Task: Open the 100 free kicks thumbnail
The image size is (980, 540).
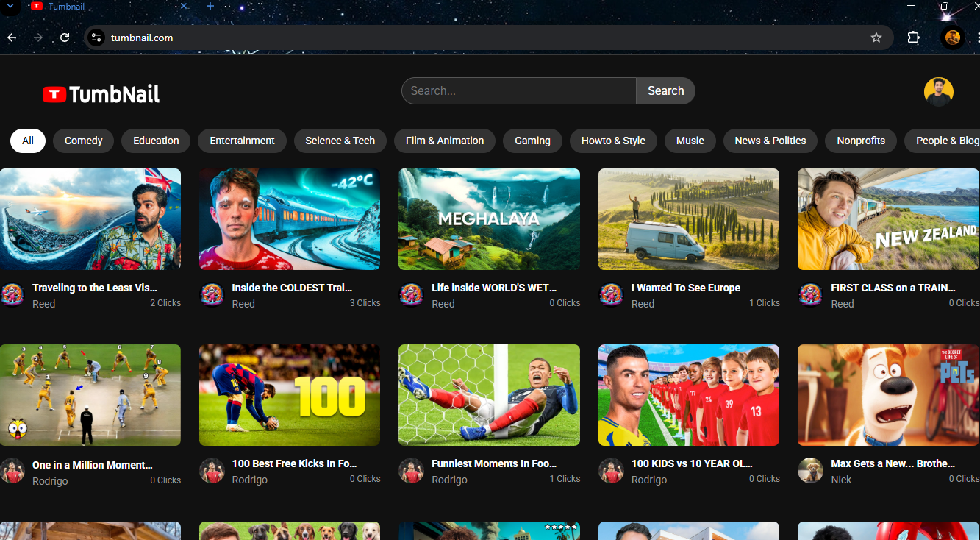Action: [290, 395]
